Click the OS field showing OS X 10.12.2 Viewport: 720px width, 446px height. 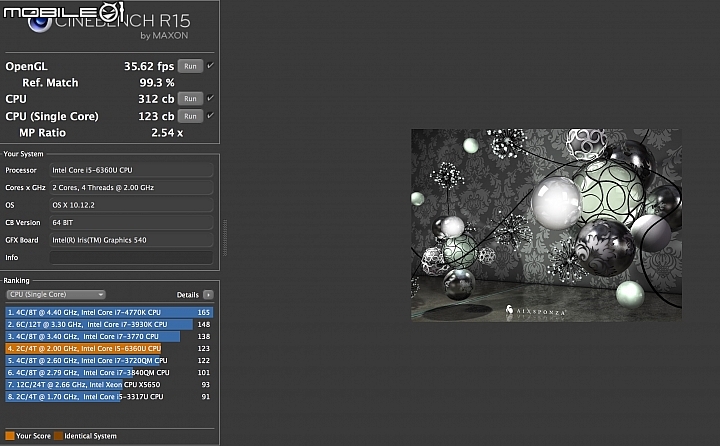[131, 205]
